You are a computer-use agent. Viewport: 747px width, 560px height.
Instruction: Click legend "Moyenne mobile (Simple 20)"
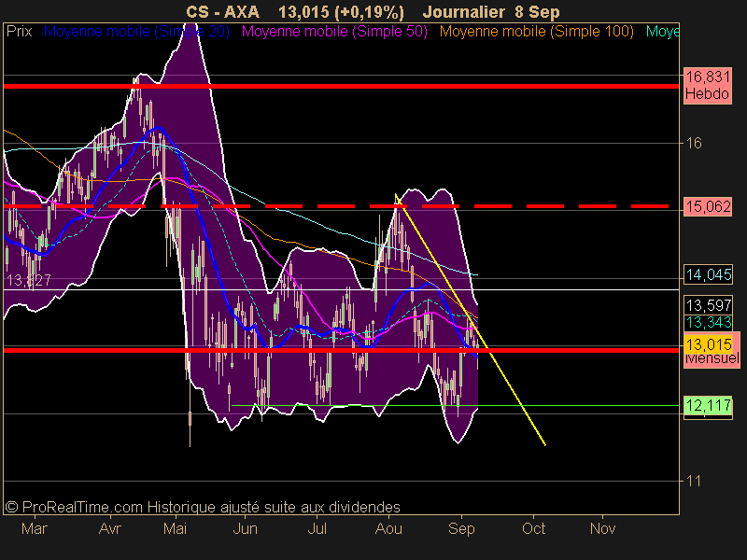point(136,32)
